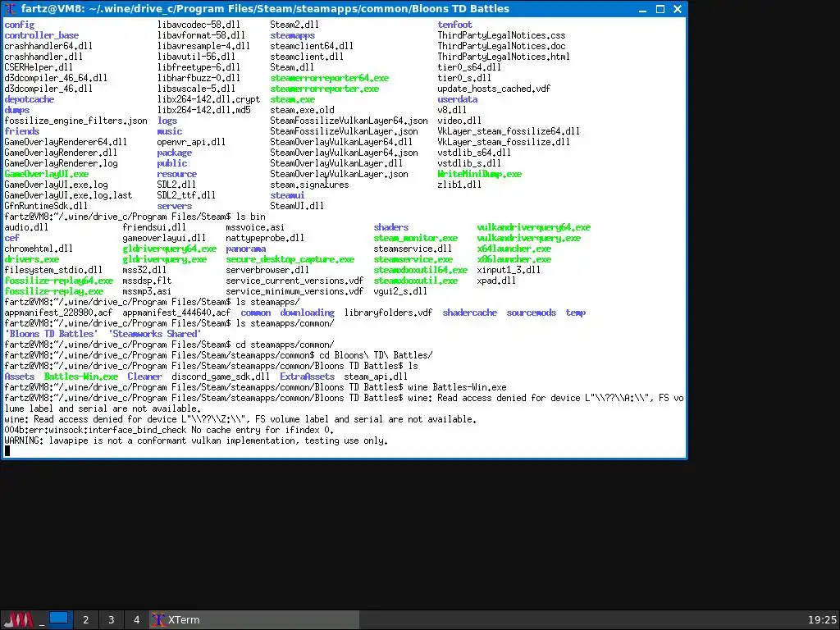Screen dimensions: 840x630
Task: Click the 'steamui' directory name
Action: [x=287, y=195]
